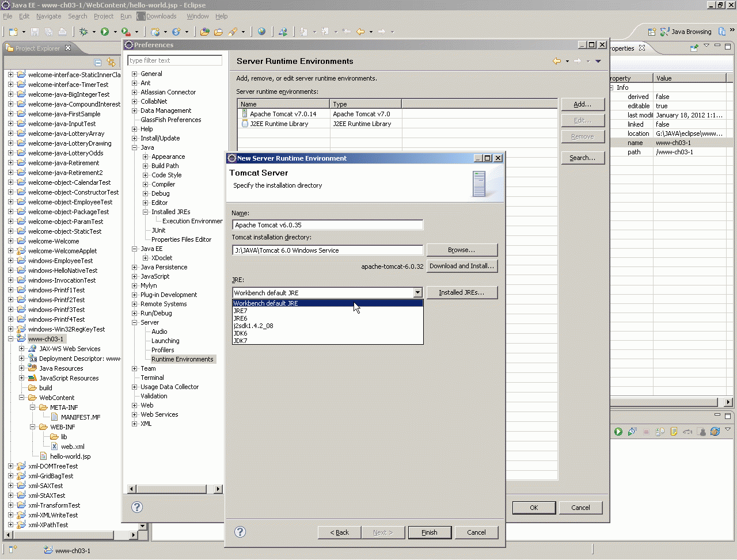Select JRE7 from the JRE list
The width and height of the screenshot is (737, 560).
(328, 311)
